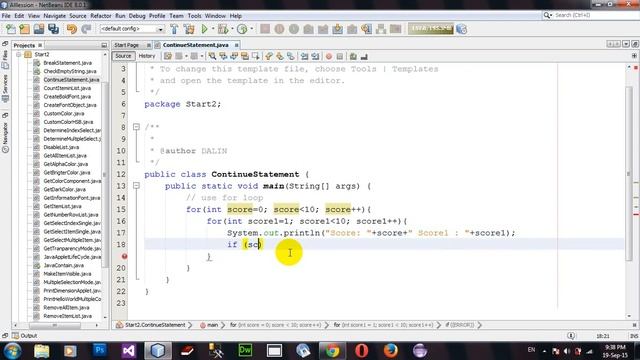Click the Search input field

594,15
